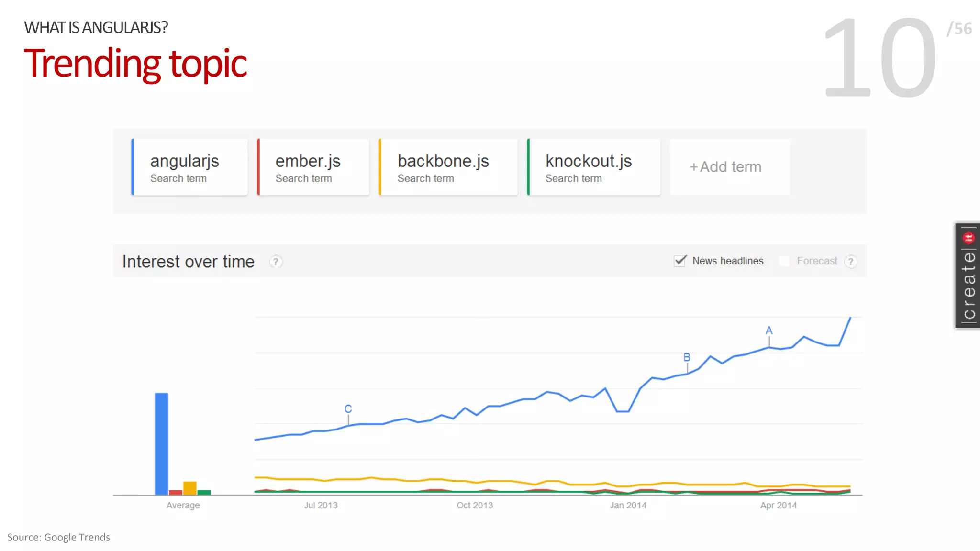Click the yellow backbone.js average bar
The image size is (980, 551).
point(190,488)
